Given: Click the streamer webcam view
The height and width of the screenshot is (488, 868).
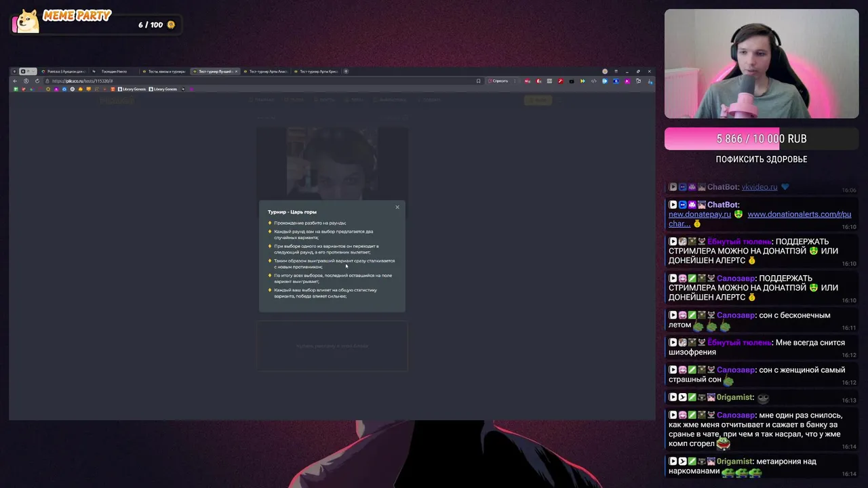Looking at the screenshot, I should tap(762, 64).
